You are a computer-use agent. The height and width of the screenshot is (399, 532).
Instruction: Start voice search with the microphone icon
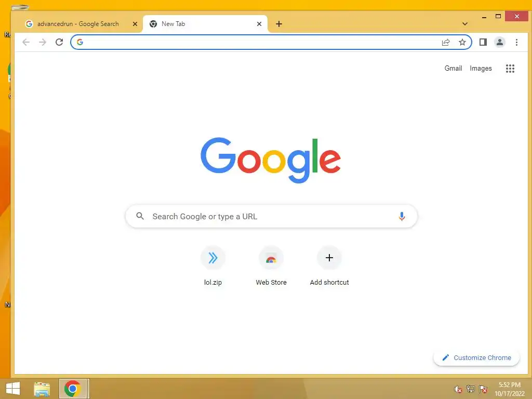[x=402, y=216]
